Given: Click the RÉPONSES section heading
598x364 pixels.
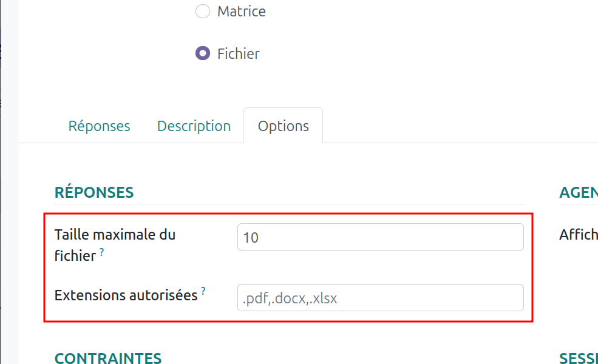Looking at the screenshot, I should [x=94, y=192].
